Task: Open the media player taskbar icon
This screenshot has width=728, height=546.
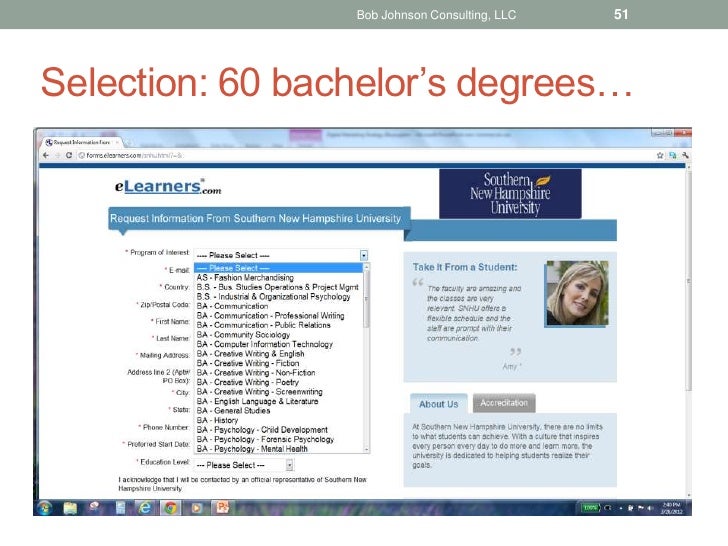Action: coord(196,508)
